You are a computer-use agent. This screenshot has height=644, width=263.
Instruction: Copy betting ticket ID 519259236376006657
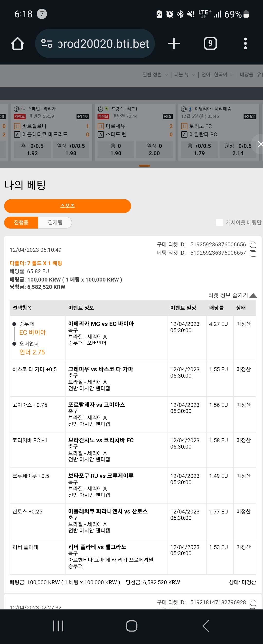(253, 253)
